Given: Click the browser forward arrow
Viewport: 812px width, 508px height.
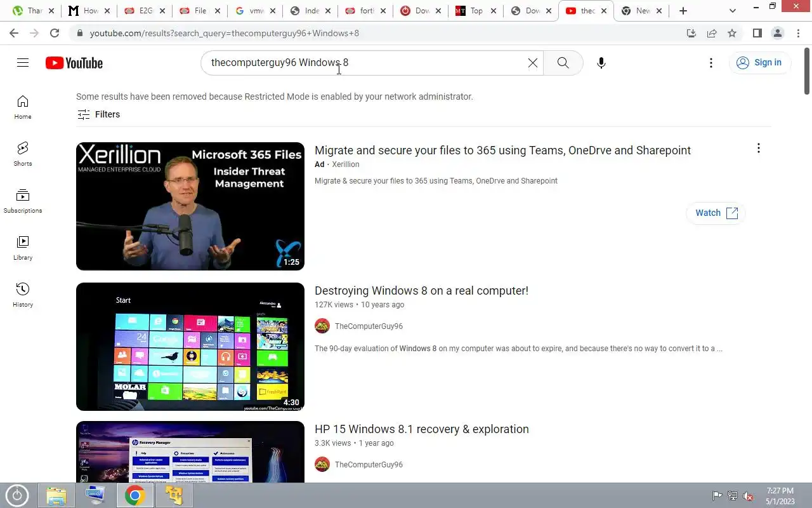Looking at the screenshot, I should [x=34, y=33].
